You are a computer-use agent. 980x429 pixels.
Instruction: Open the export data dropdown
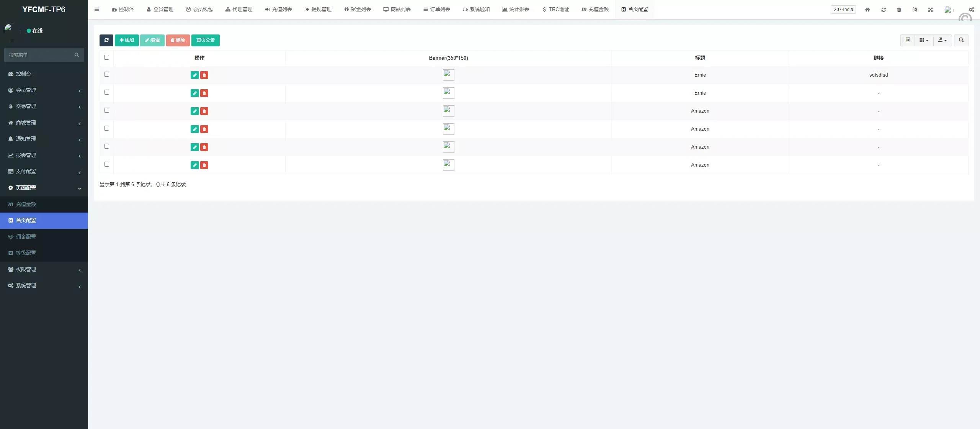942,40
